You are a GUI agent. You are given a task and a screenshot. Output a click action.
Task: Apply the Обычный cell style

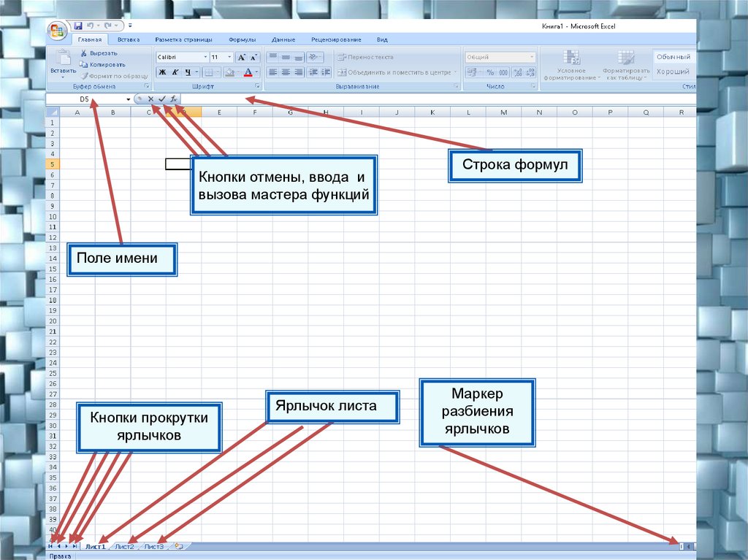tap(673, 57)
